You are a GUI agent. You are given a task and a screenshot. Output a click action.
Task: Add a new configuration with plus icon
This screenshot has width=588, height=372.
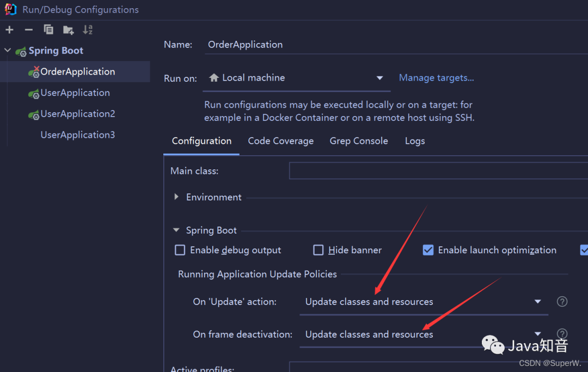(9, 29)
